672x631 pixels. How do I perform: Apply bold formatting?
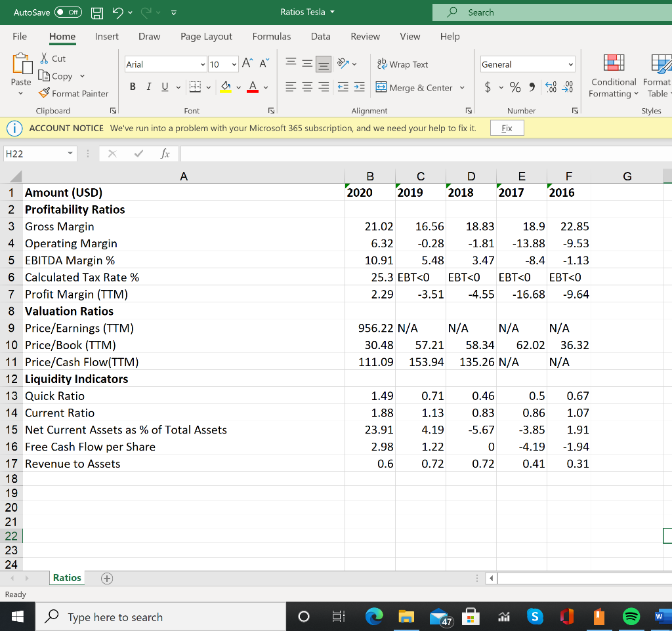coord(133,87)
